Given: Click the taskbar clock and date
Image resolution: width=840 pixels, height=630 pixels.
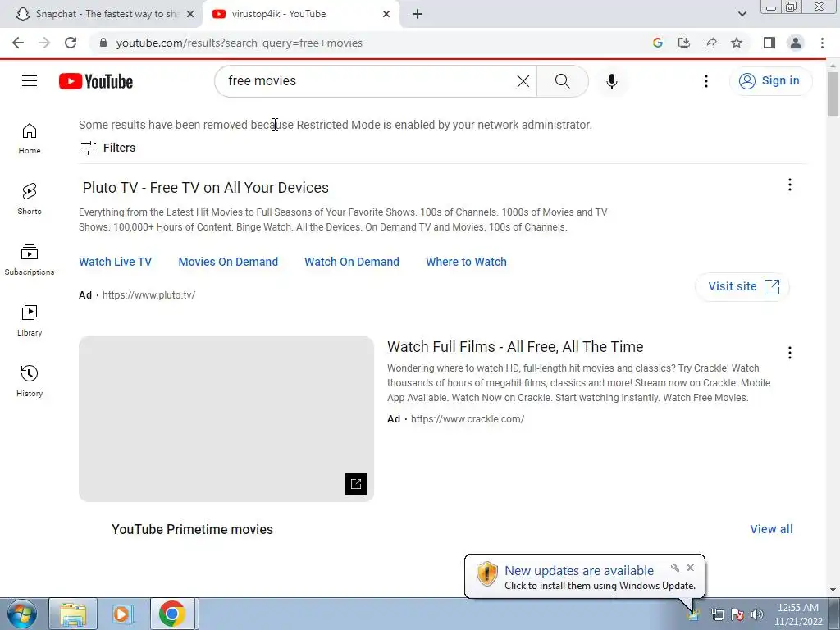Looking at the screenshot, I should 798,614.
